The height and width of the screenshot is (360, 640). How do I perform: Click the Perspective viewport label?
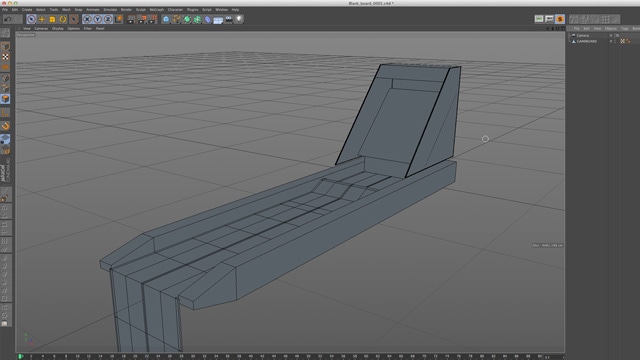click(x=26, y=35)
